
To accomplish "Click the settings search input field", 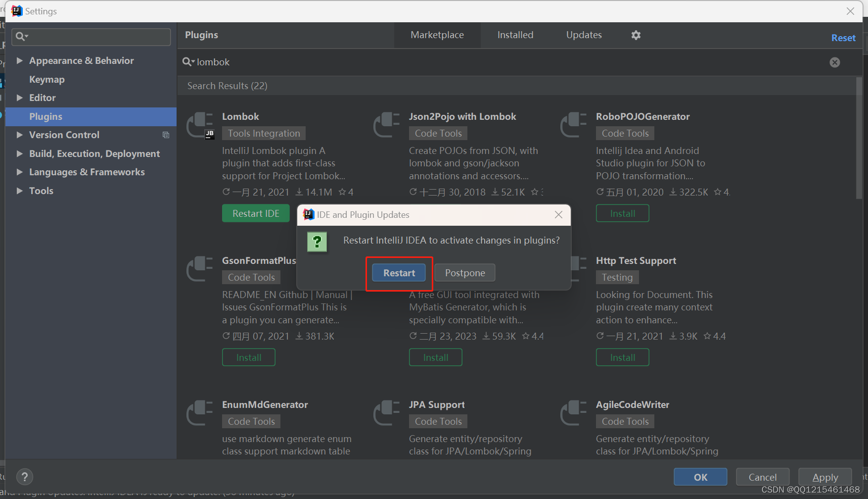I will click(x=91, y=37).
